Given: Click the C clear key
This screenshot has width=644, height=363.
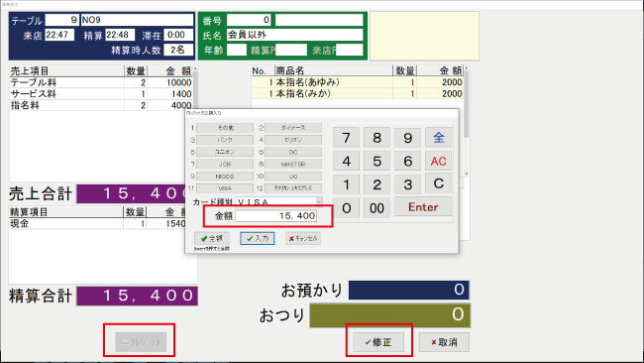Looking at the screenshot, I should [438, 183].
